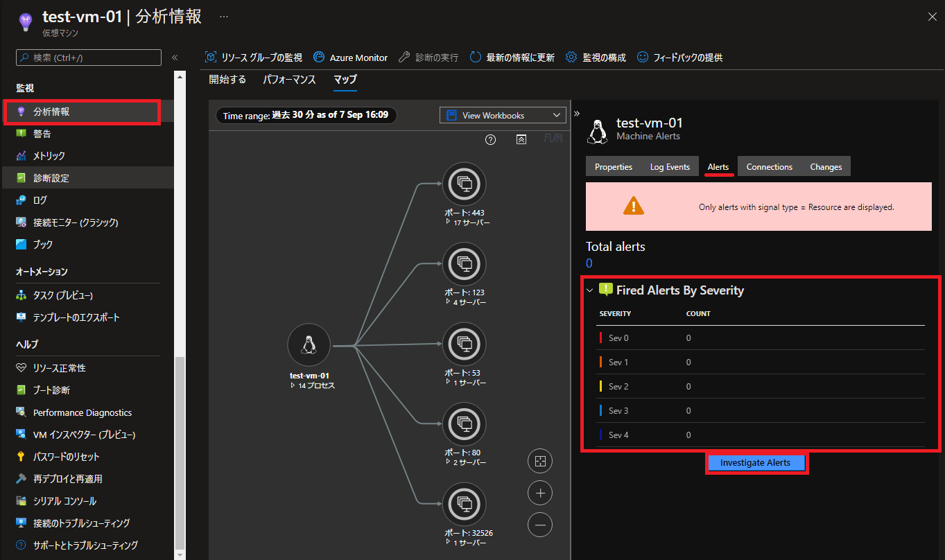Select the port 443 server group node
Image resolution: width=945 pixels, height=560 pixels.
coord(465,184)
